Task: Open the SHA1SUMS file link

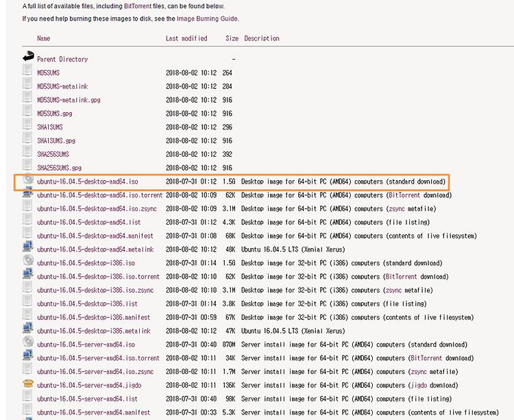Action: coord(50,127)
